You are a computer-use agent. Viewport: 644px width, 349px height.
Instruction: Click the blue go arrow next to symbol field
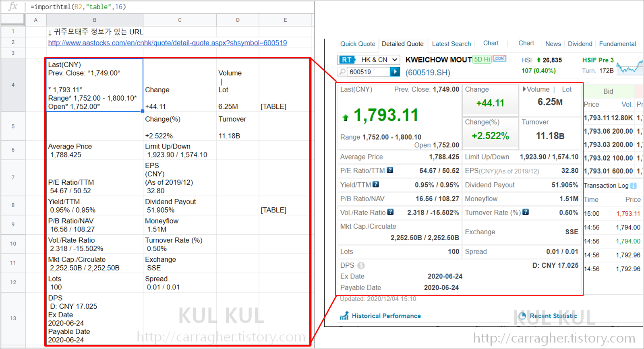(395, 72)
